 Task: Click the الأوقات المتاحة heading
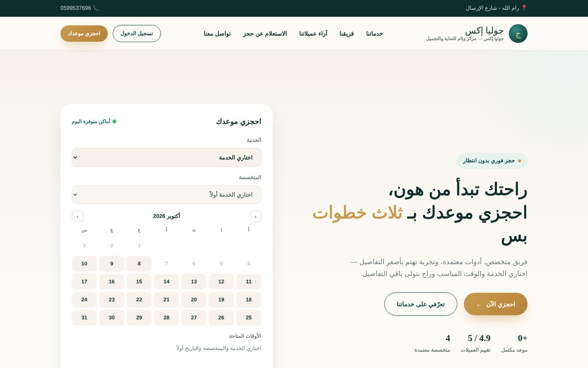(245, 336)
